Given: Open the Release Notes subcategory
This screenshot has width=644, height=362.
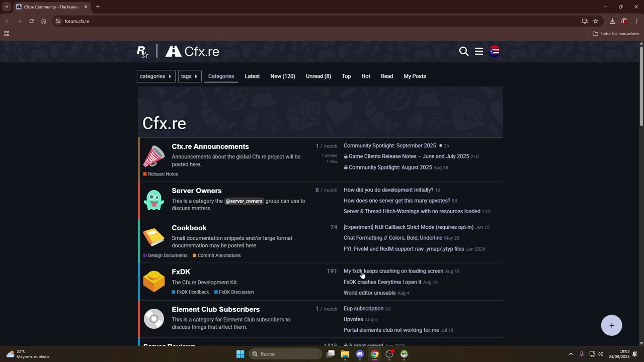Looking at the screenshot, I should pyautogui.click(x=160, y=174).
